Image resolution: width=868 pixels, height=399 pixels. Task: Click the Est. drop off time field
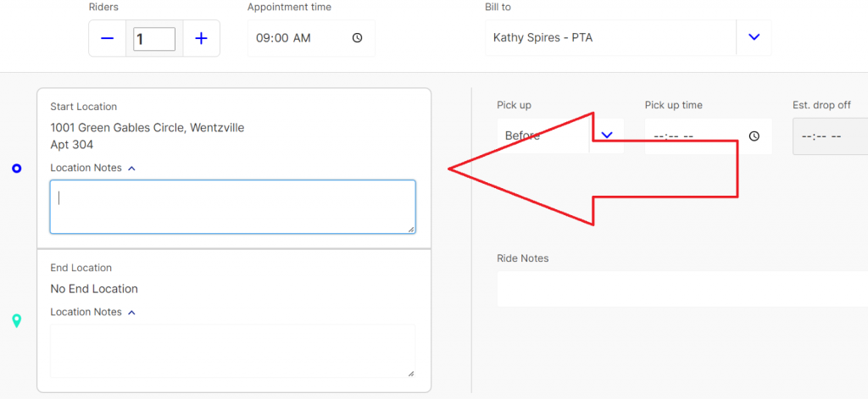826,136
